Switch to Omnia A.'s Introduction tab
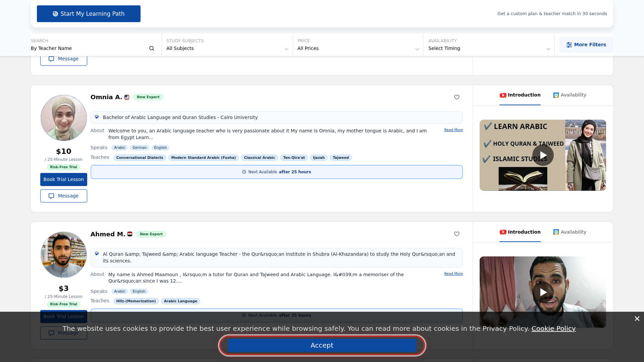 point(520,95)
